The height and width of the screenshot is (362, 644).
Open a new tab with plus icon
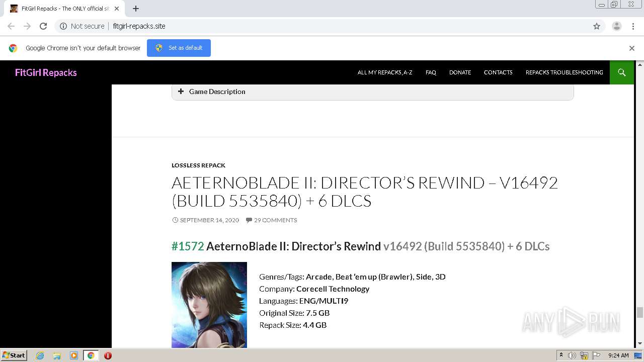136,9
